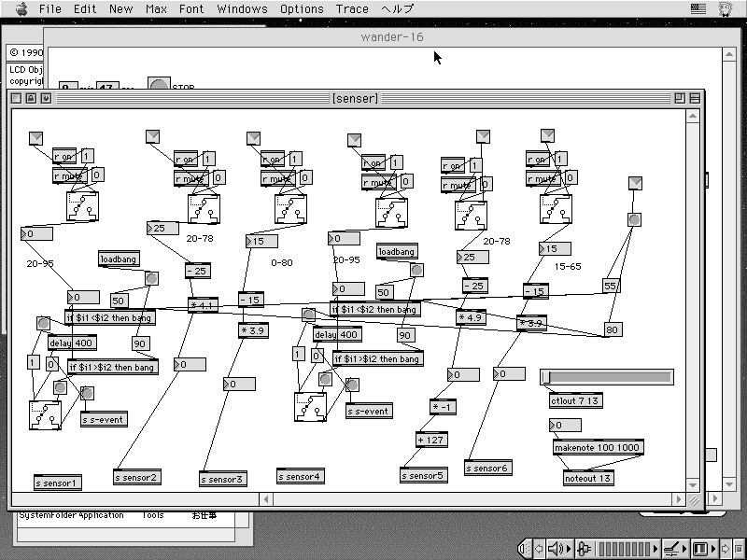Select the makenote 100 1000 object
Screen dimensions: 747x560
pyautogui.click(x=599, y=447)
